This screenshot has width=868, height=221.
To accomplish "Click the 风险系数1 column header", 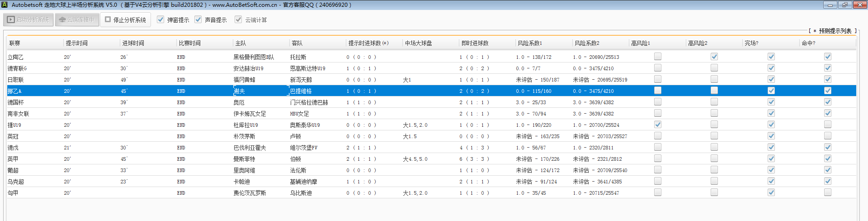I will [x=530, y=43].
